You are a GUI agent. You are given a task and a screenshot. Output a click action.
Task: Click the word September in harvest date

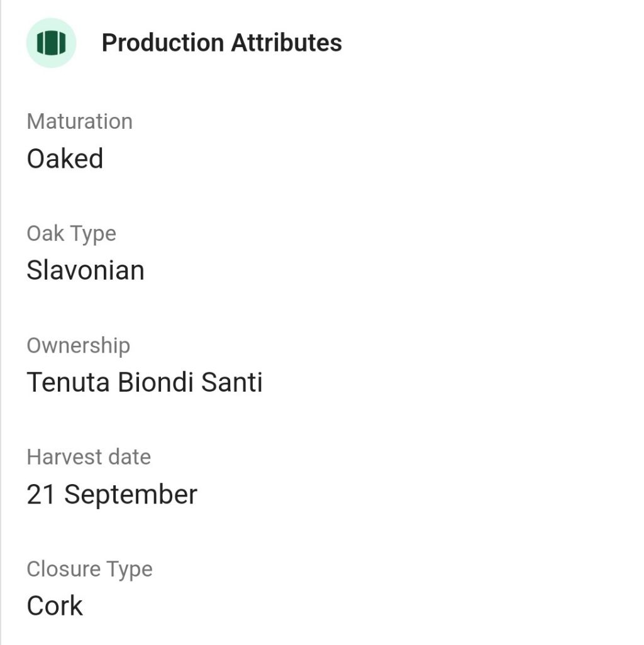click(x=131, y=495)
